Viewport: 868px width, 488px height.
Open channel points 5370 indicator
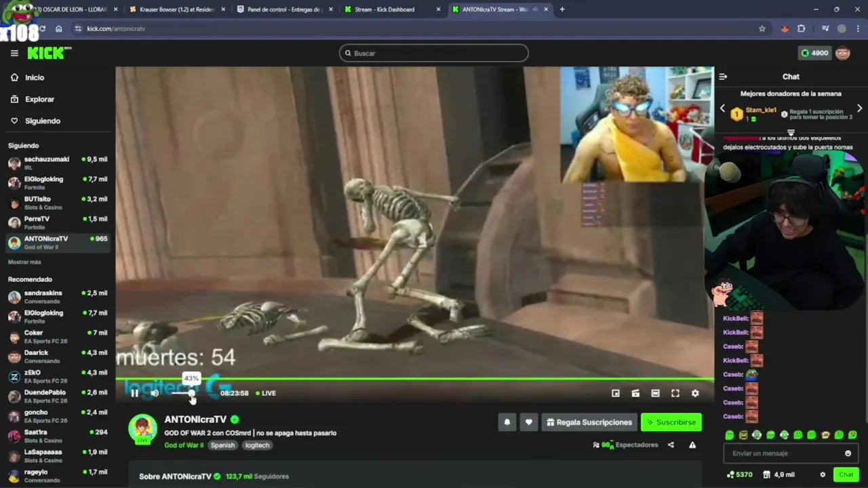click(739, 474)
